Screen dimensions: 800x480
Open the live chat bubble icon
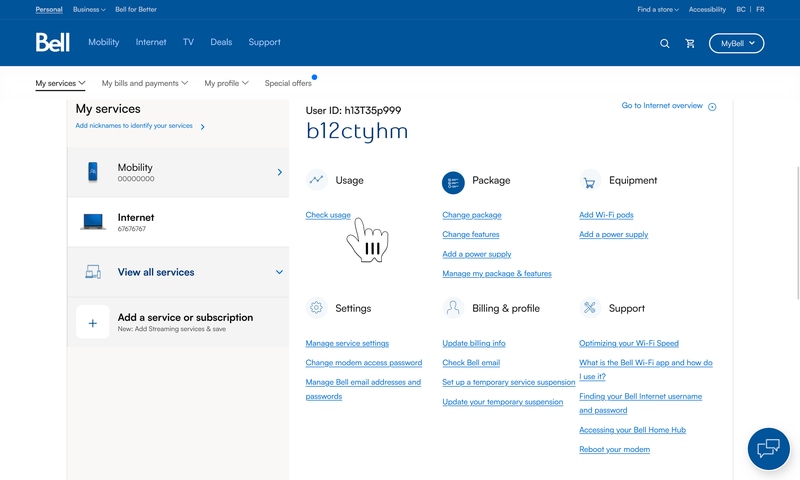click(x=768, y=448)
